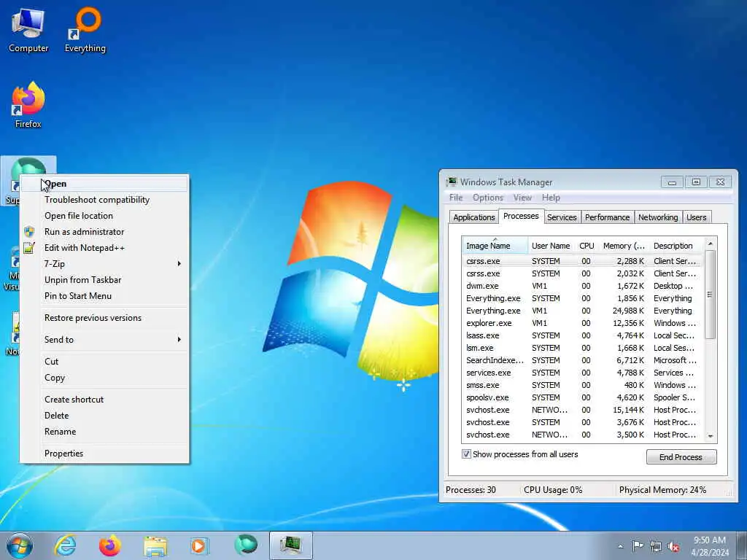Click the Windows Start orb

coord(20,545)
